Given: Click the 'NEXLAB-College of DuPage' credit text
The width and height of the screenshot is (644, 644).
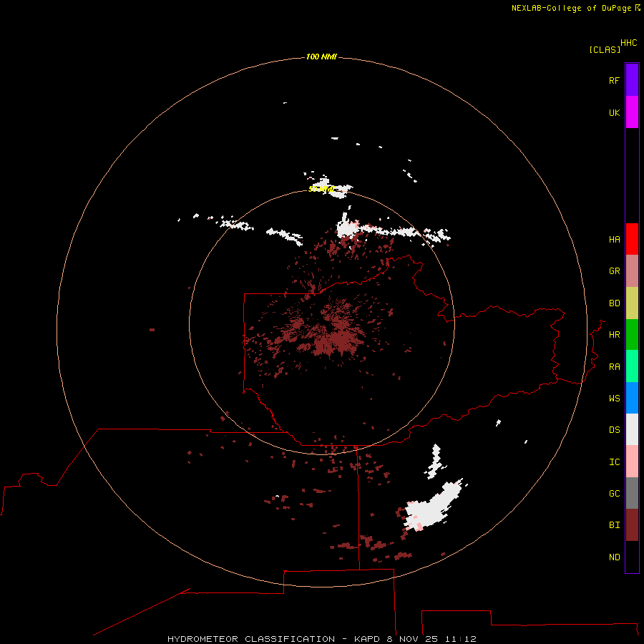Looking at the screenshot, I should (572, 8).
